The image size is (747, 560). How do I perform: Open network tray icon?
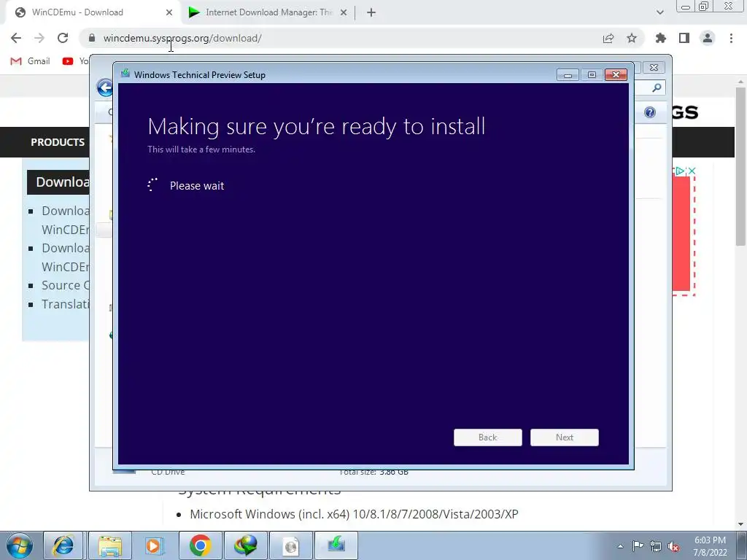tap(656, 546)
